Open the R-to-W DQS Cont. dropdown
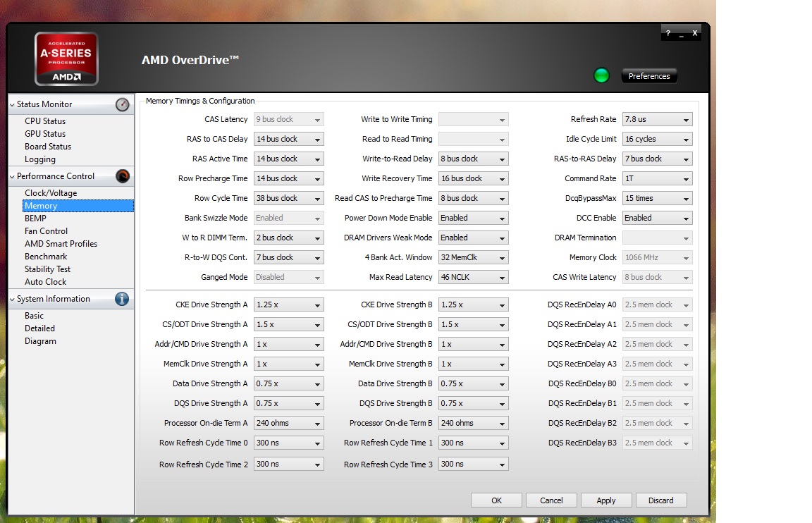 288,257
